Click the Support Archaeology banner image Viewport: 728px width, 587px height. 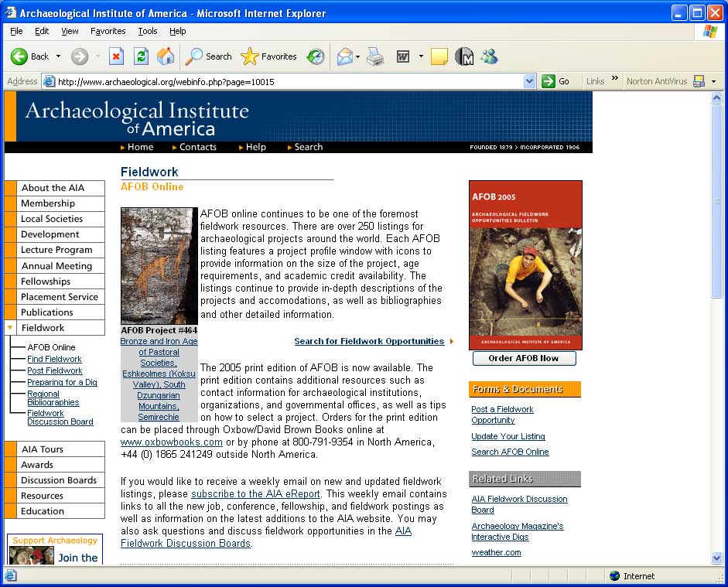(55, 549)
